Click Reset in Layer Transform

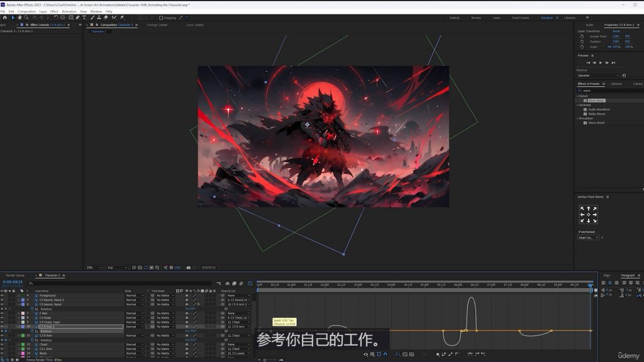click(x=616, y=31)
